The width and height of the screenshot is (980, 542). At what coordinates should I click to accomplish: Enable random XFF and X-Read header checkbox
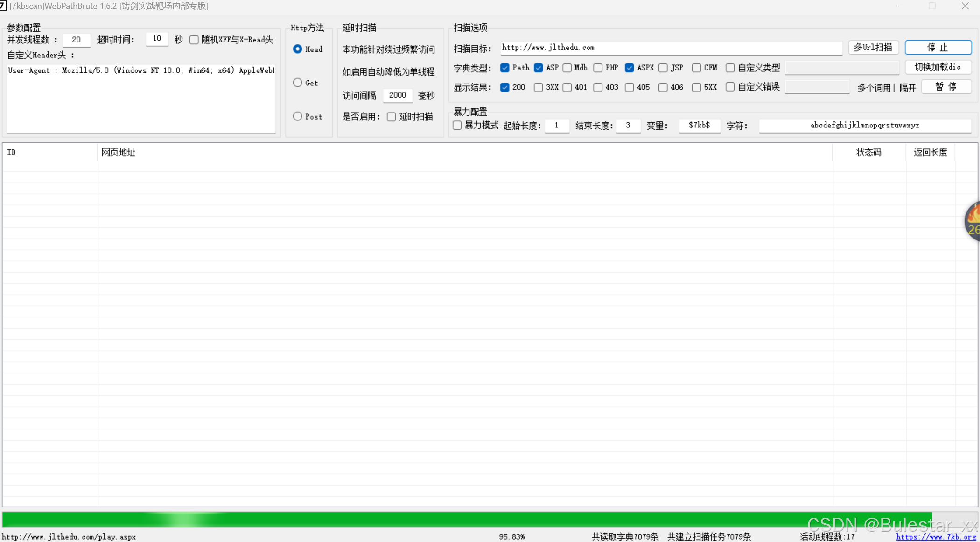click(x=194, y=40)
